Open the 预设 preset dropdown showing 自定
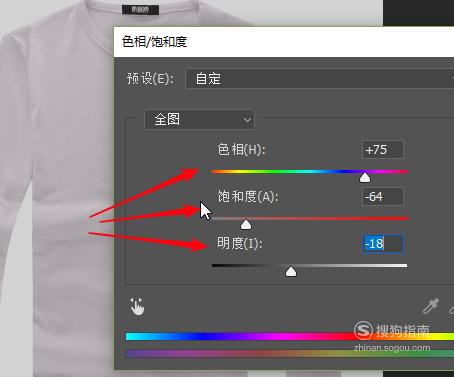 (x=319, y=79)
